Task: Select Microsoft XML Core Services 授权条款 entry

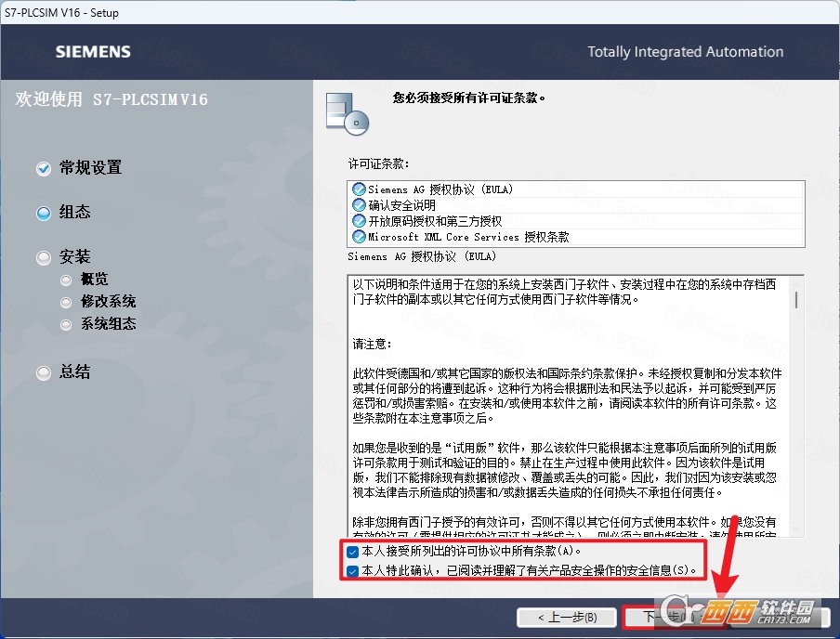Action: pos(576,236)
